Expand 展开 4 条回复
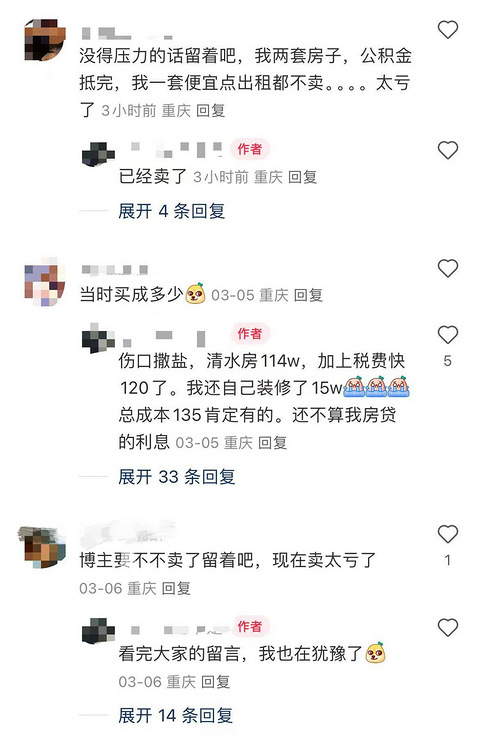 point(171,211)
